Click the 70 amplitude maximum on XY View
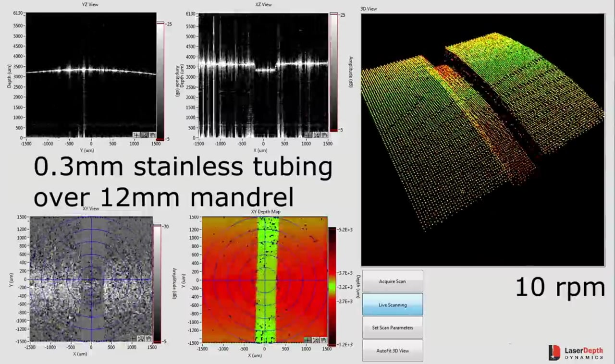Viewport: 615px width, 364px height. (x=165, y=226)
